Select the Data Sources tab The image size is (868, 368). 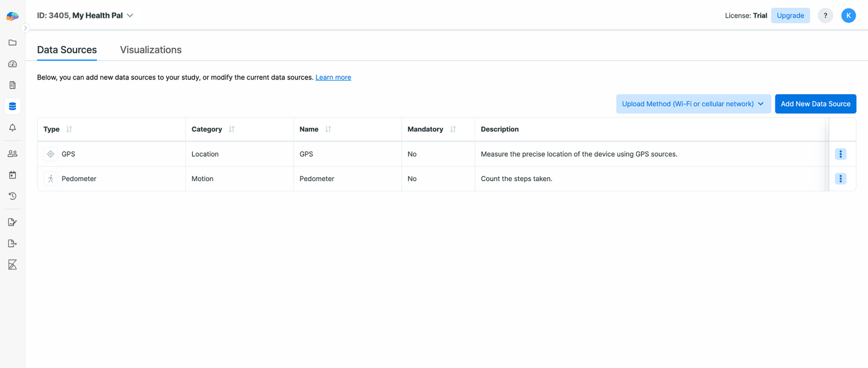coord(66,50)
